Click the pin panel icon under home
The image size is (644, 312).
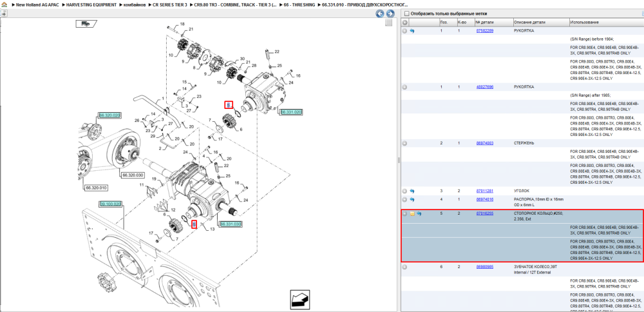coord(3,14)
